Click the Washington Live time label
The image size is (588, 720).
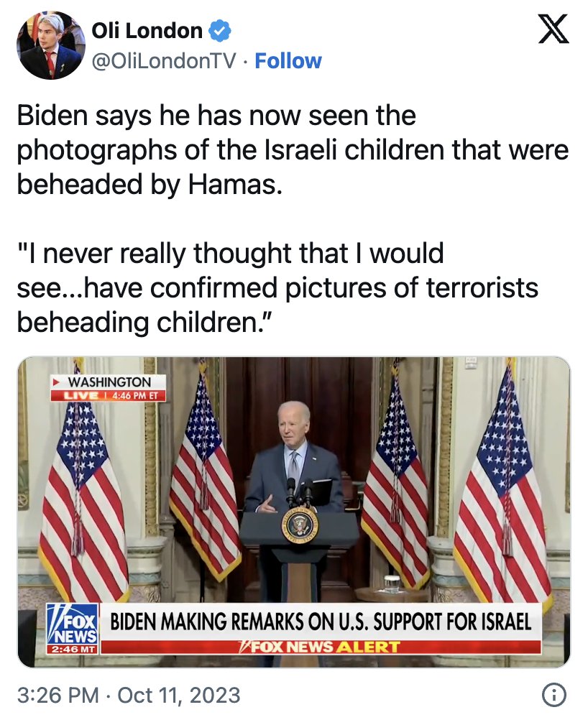click(x=109, y=388)
